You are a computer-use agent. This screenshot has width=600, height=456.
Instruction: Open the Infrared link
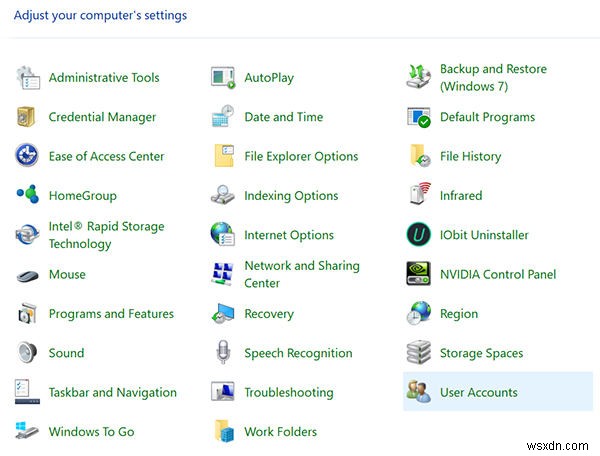click(x=461, y=195)
